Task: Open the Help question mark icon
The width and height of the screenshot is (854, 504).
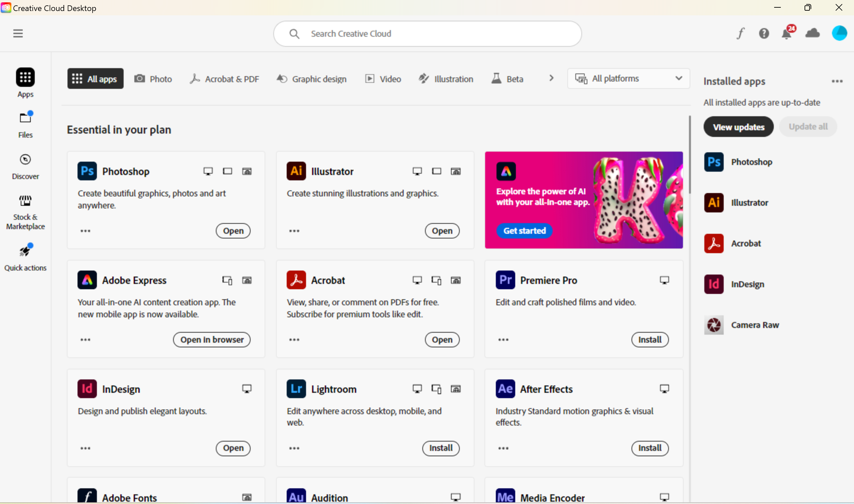Action: point(764,33)
